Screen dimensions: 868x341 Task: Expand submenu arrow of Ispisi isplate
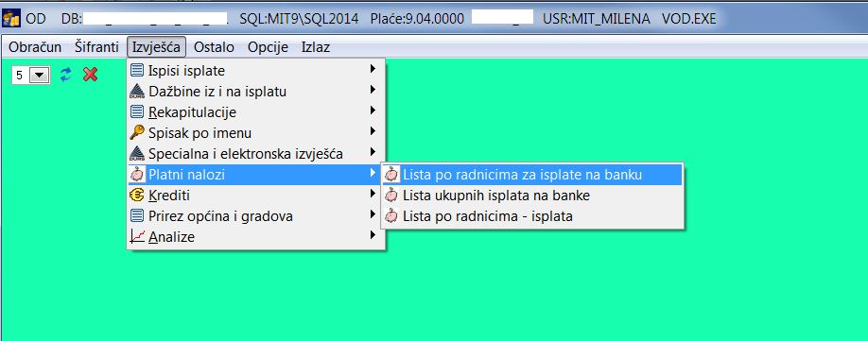click(373, 69)
